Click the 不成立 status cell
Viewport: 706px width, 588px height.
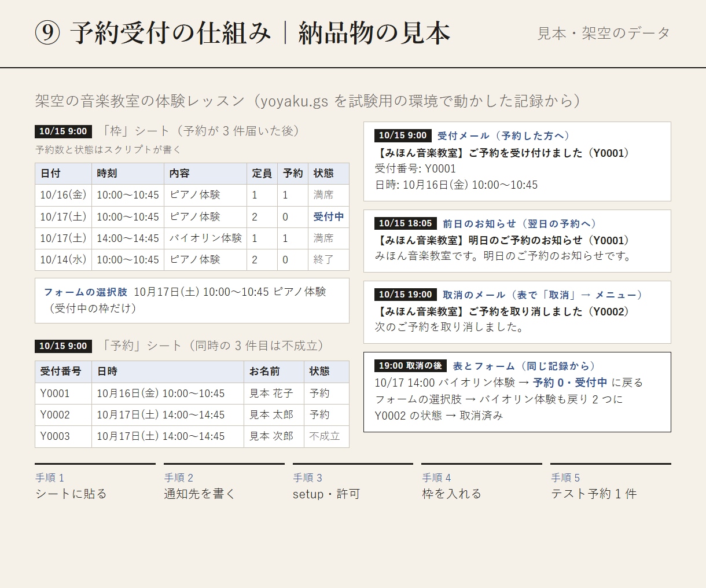tap(326, 436)
